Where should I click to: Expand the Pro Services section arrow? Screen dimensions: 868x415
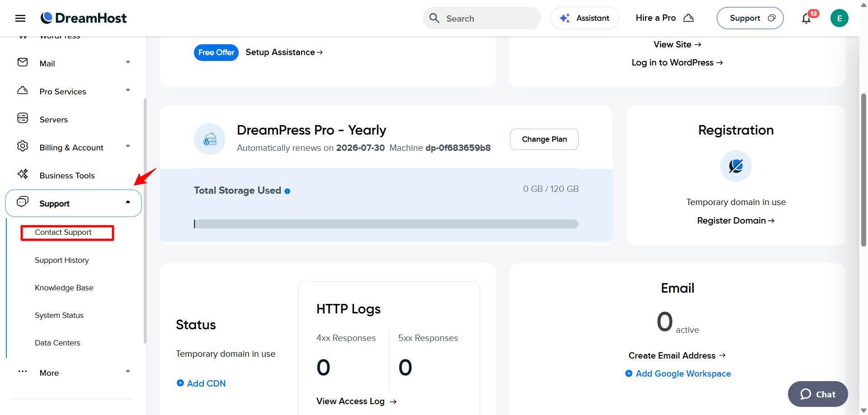pyautogui.click(x=128, y=90)
